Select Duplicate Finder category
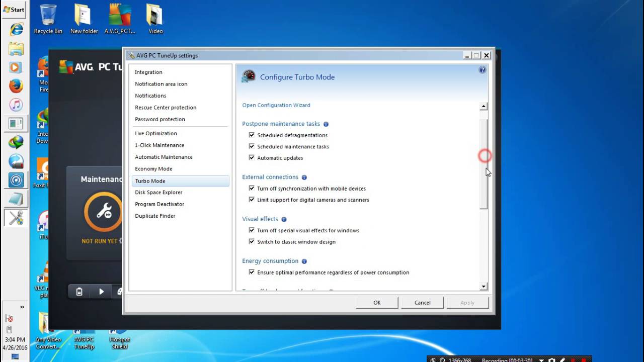Viewport: 644px width, 362px height. pos(155,216)
